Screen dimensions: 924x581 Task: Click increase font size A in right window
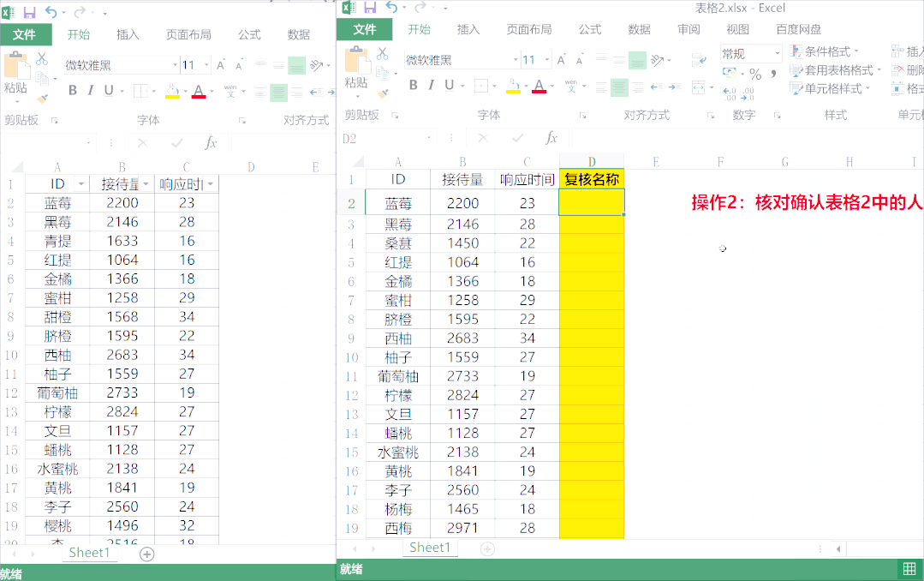(x=562, y=60)
